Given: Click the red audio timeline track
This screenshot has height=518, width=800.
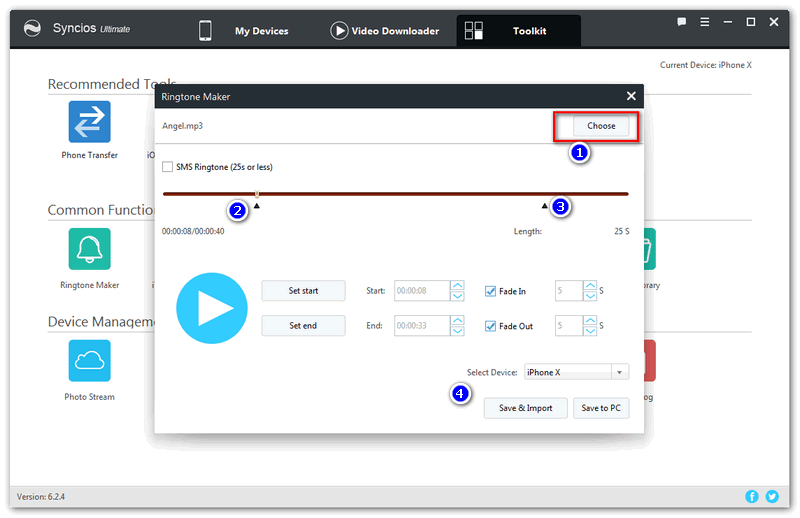Looking at the screenshot, I should 395,194.
